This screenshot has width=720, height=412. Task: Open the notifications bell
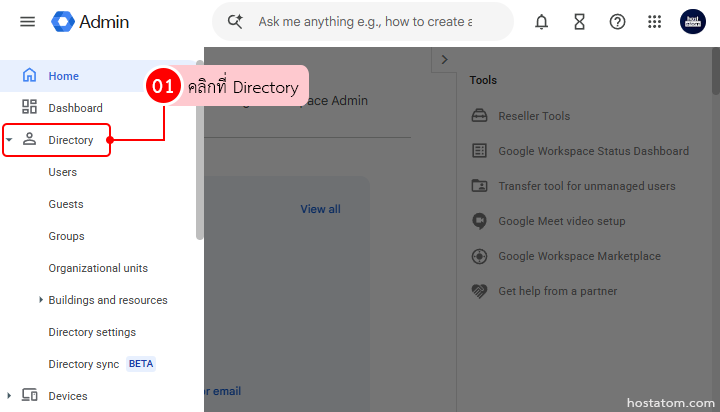click(x=541, y=22)
